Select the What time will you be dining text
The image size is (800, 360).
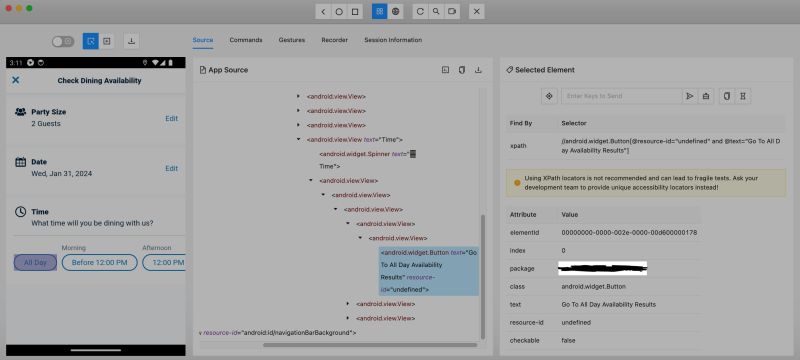[92, 223]
